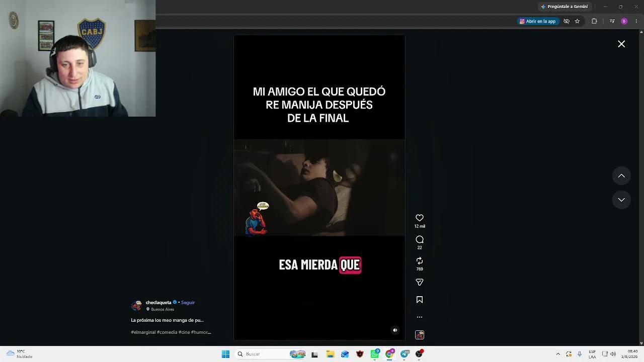
Task: Expand the caption 'La próxima los meo manga de pu...'
Action: [x=167, y=320]
